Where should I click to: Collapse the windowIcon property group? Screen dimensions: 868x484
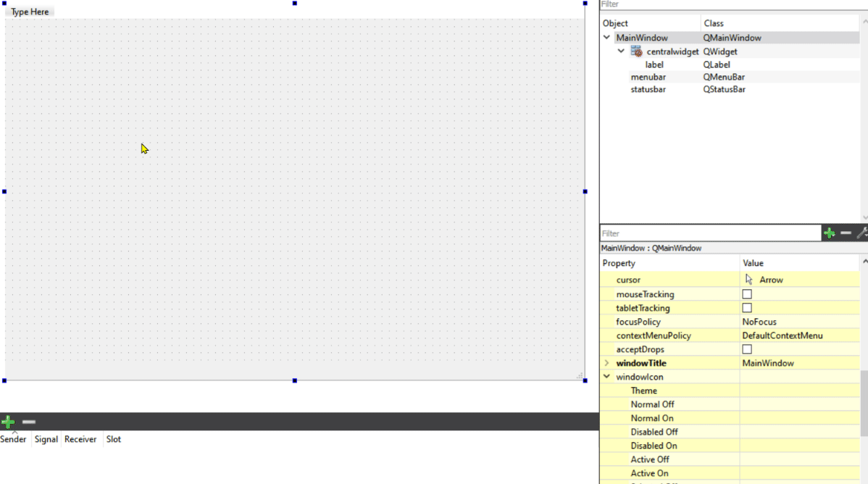607,377
